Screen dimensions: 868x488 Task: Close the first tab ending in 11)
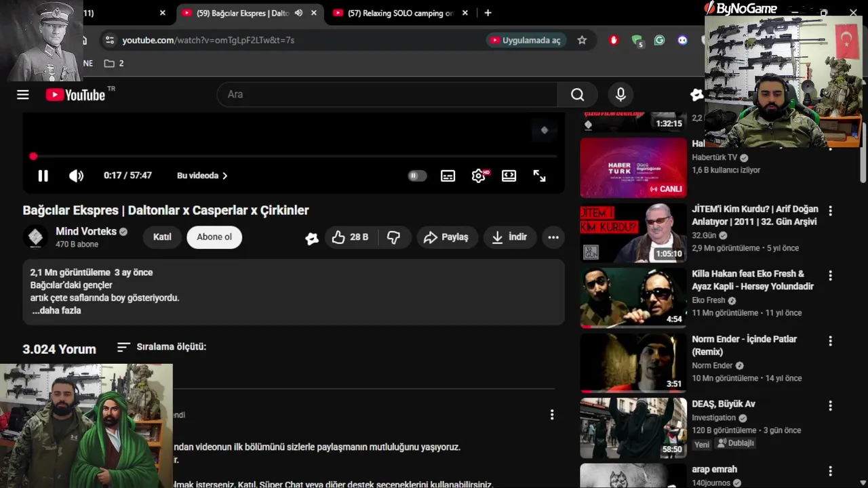[x=163, y=13]
